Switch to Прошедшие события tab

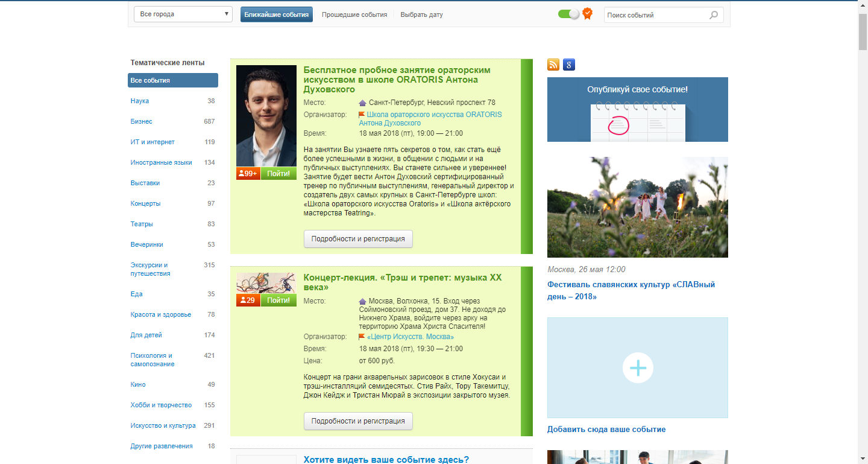pyautogui.click(x=354, y=14)
